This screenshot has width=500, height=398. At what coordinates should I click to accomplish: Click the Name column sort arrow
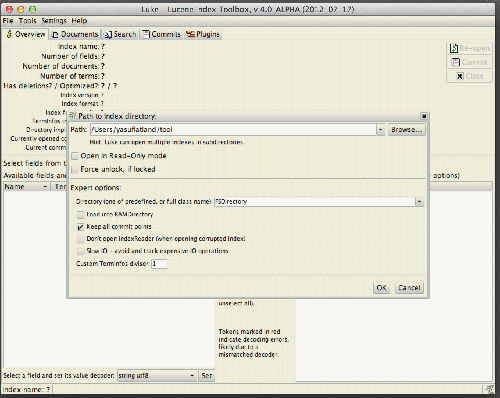point(45,187)
